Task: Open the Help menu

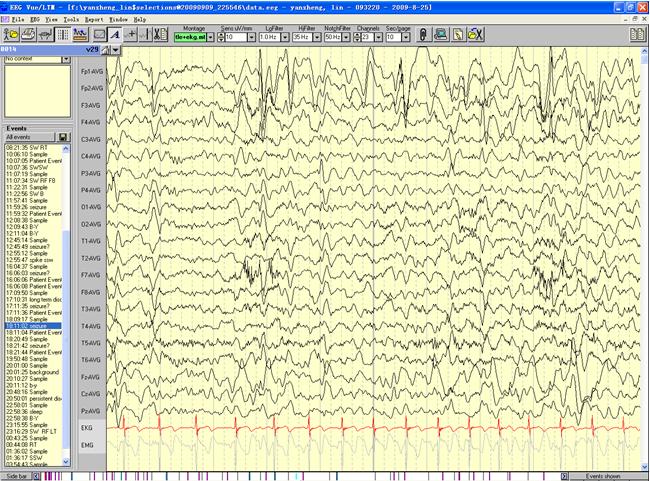Action: point(140,19)
